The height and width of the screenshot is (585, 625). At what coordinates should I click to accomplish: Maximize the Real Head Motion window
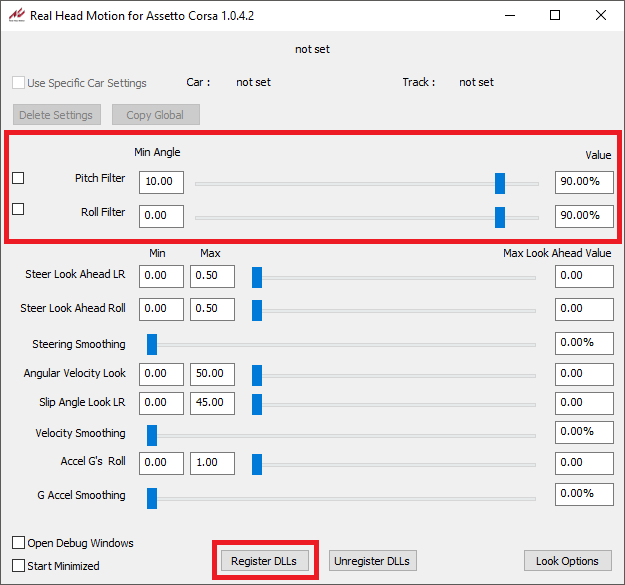pyautogui.click(x=555, y=16)
